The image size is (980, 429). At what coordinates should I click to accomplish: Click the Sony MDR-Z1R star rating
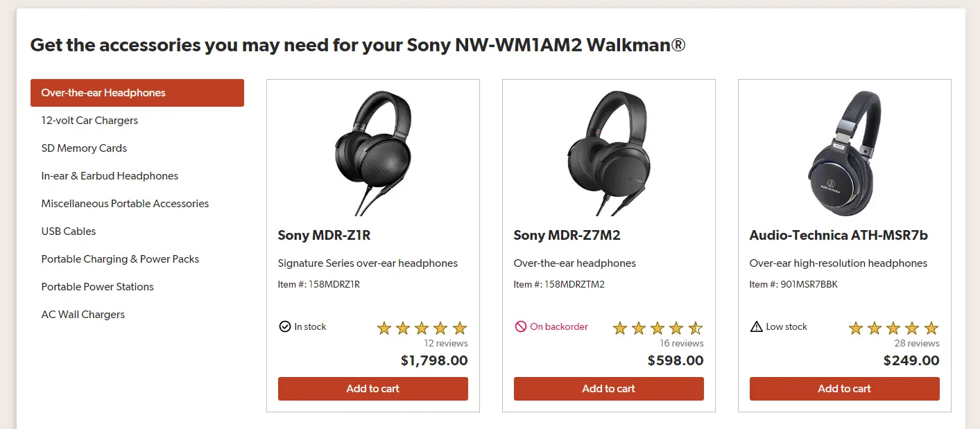point(422,328)
